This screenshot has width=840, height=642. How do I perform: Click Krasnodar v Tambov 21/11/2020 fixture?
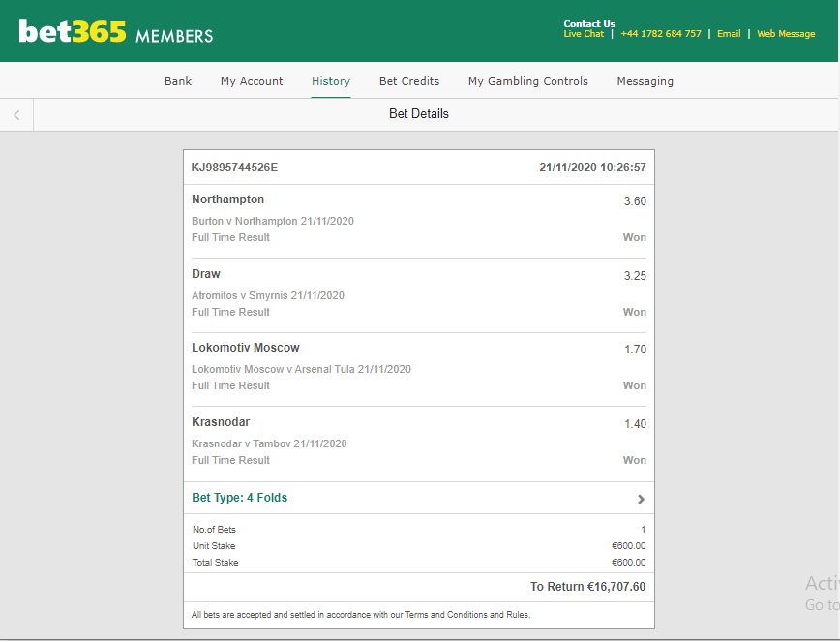tap(269, 443)
